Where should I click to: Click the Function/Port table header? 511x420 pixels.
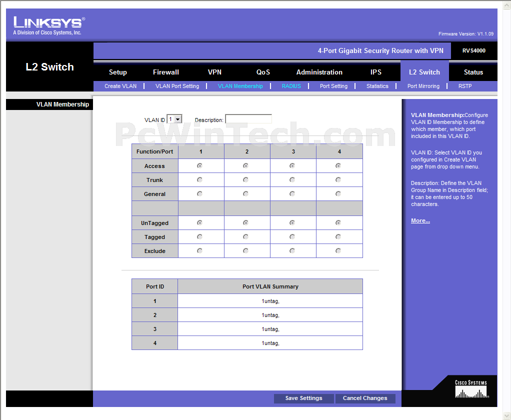tap(155, 152)
